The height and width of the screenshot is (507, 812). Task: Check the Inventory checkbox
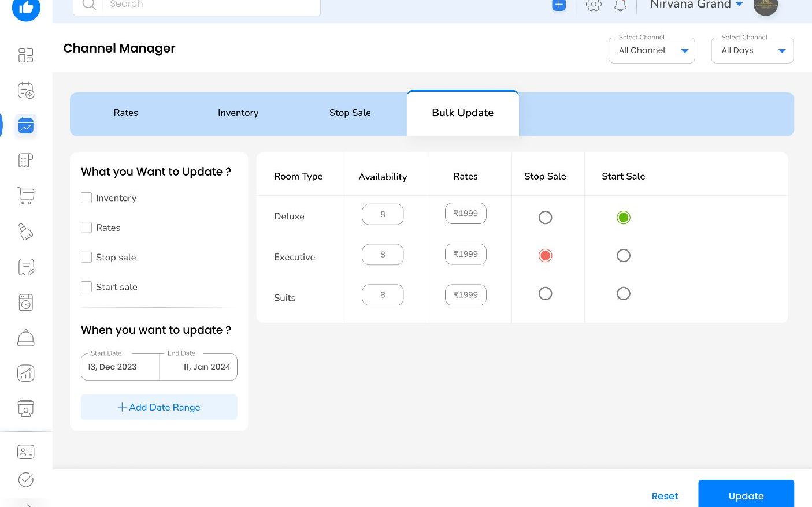(x=87, y=198)
